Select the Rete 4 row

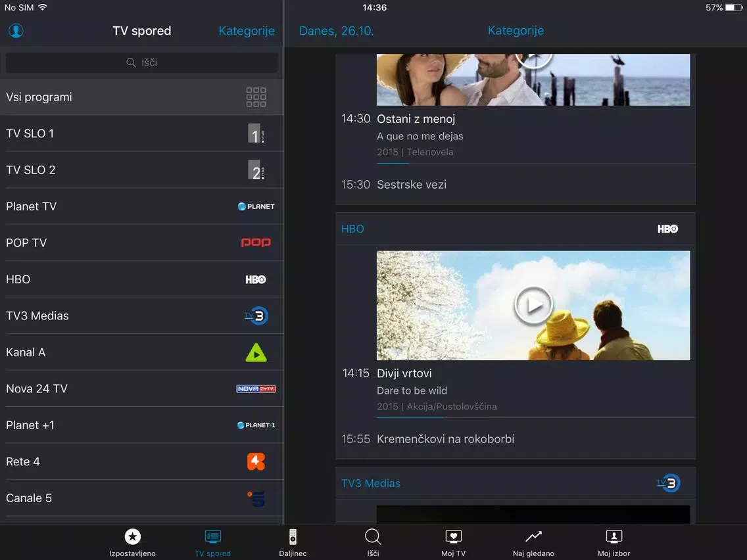142,462
